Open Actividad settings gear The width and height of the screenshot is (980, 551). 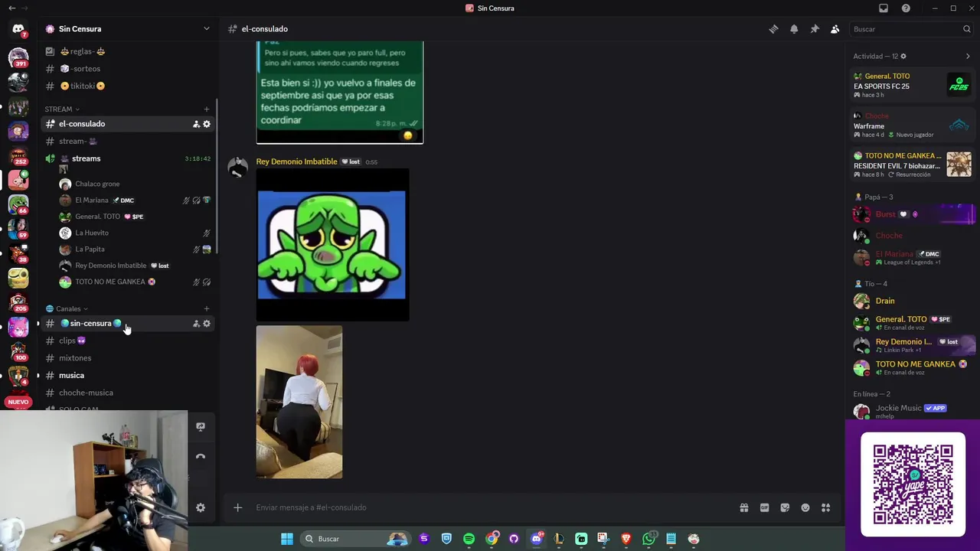pos(903,57)
